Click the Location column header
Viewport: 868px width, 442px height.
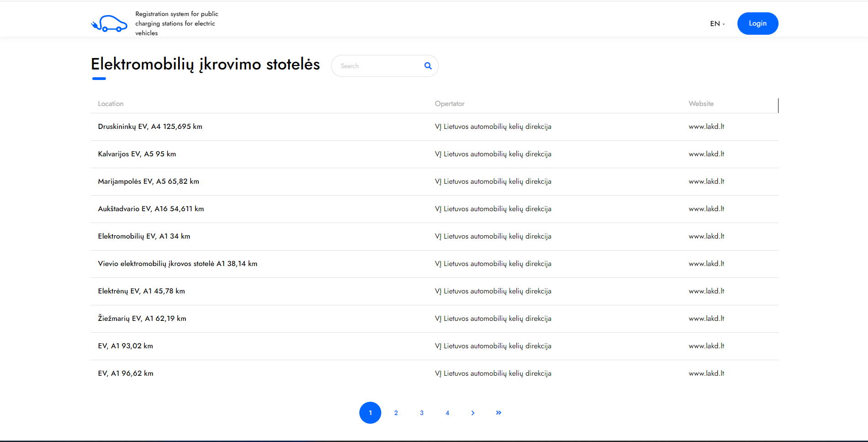111,104
